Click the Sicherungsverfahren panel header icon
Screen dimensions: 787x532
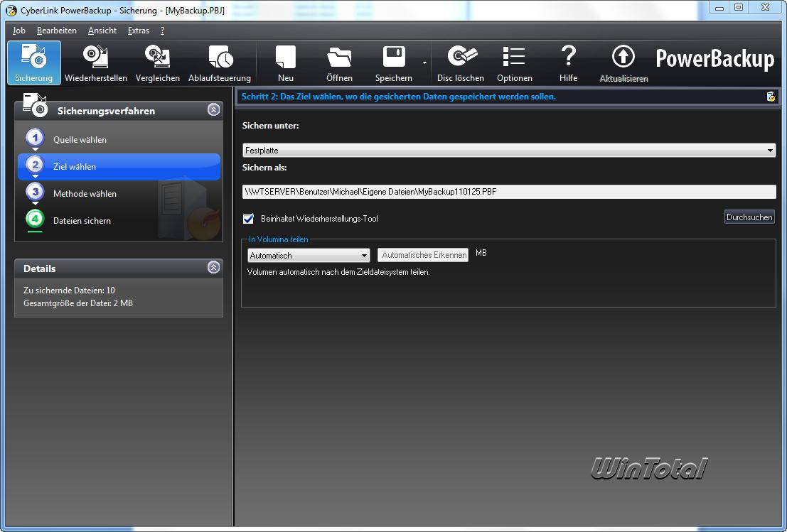[35, 105]
